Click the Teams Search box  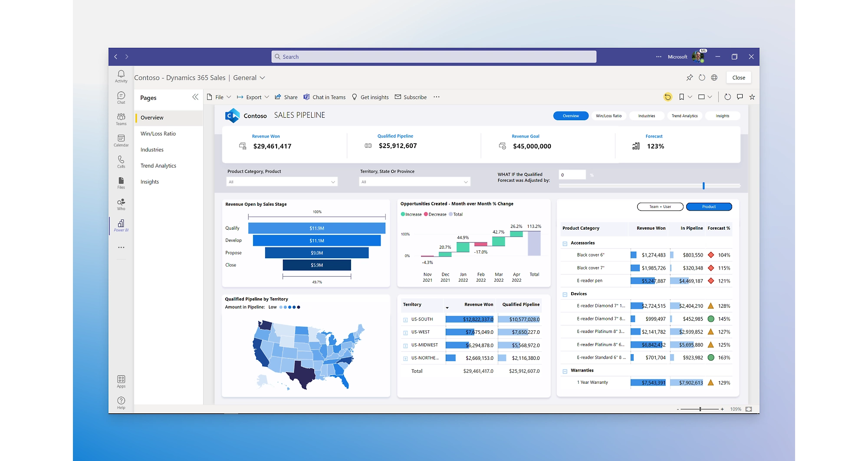(x=434, y=56)
